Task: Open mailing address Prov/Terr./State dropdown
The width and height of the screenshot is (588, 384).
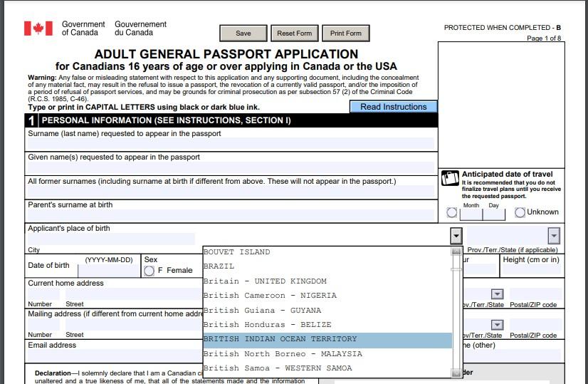Action: (x=498, y=325)
